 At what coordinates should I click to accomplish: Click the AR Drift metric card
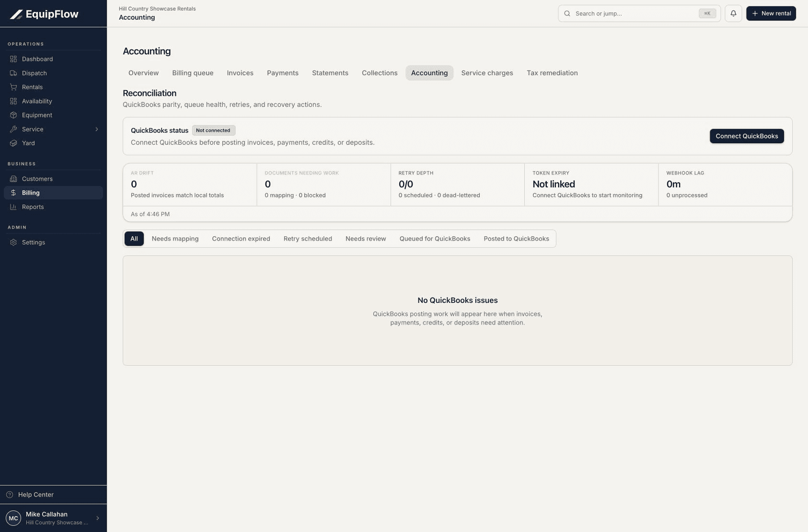[190, 185]
